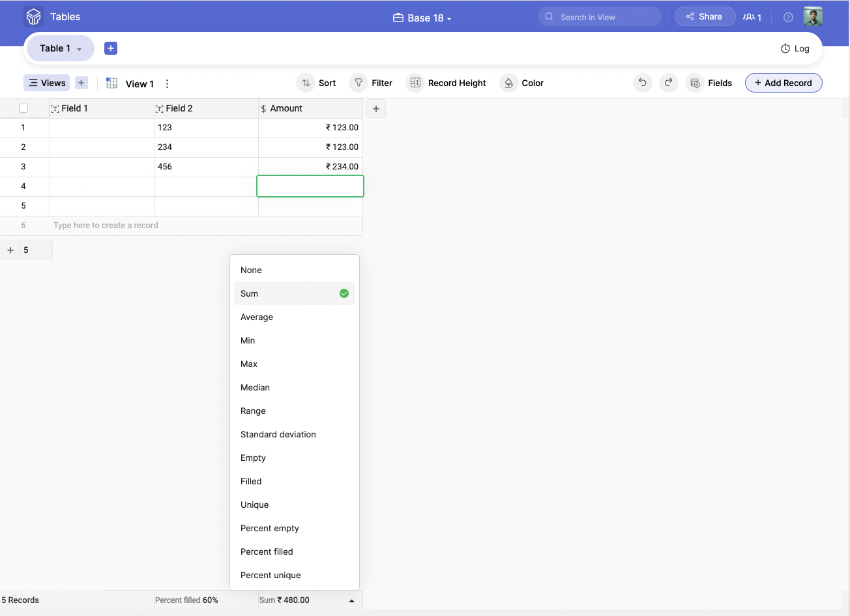Screen dimensions: 850x616
Task: Click the help question mark icon
Action: tap(788, 17)
